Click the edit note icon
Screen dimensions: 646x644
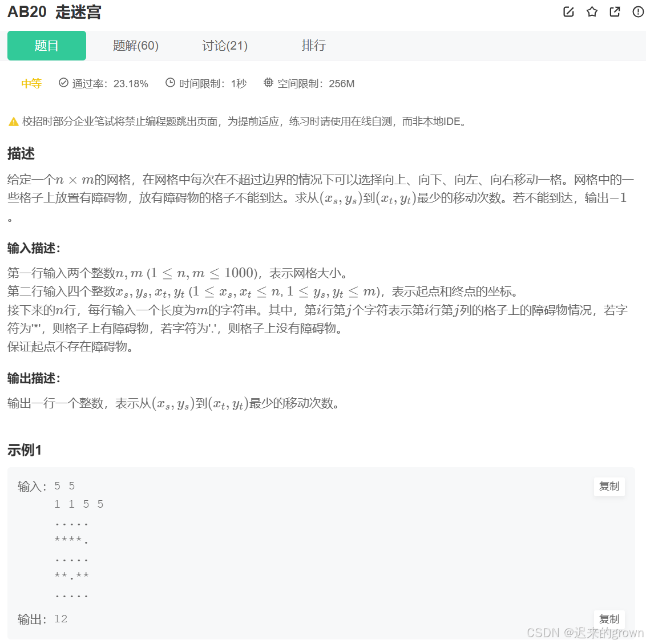tap(568, 12)
